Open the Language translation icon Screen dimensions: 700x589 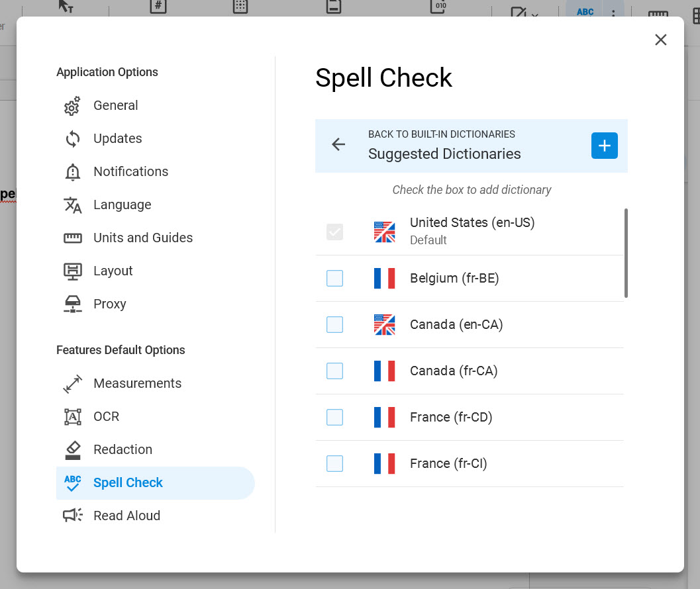[72, 205]
